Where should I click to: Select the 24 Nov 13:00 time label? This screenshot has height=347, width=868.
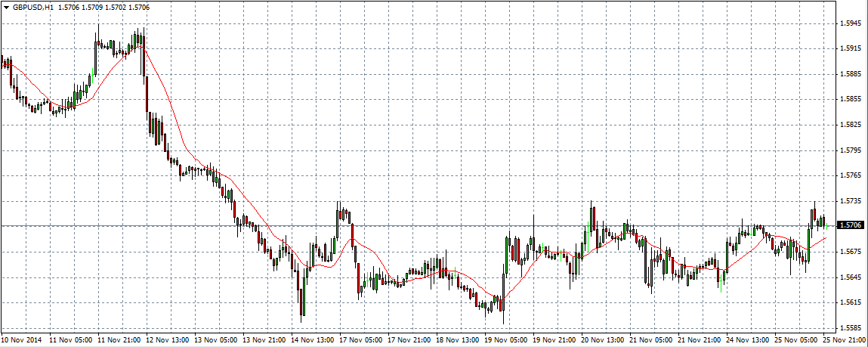point(749,340)
